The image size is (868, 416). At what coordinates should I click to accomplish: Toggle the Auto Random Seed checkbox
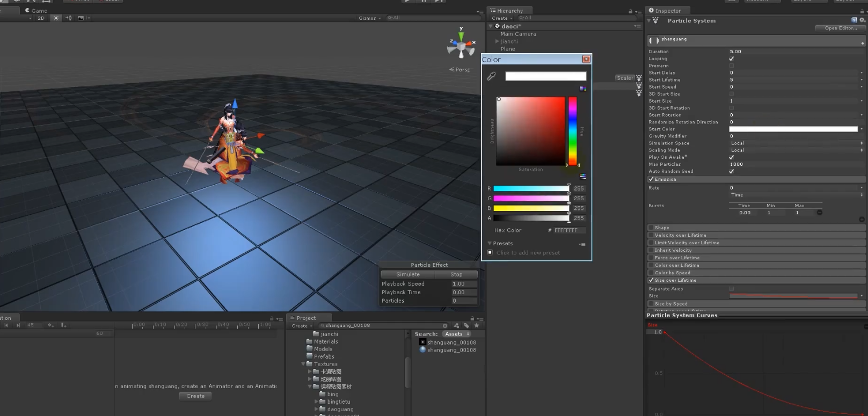click(731, 171)
